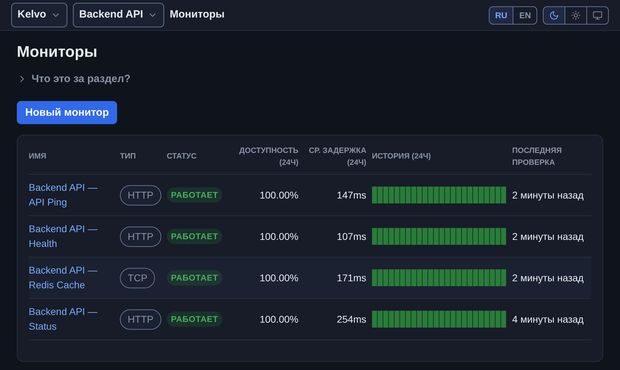The image size is (620, 370).
Task: Click ИСТОРИЯ (24Ч) column header
Action: pos(401,156)
